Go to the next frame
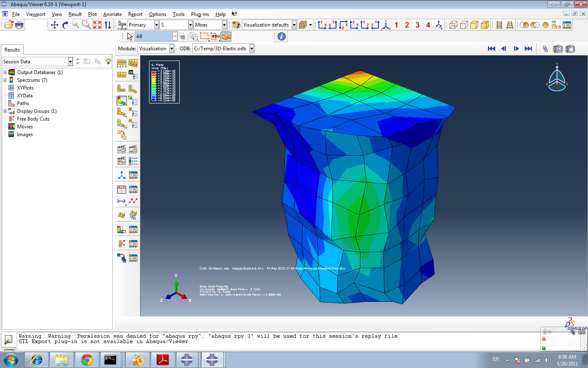Viewport: 588px width, 368px height. 516,49
